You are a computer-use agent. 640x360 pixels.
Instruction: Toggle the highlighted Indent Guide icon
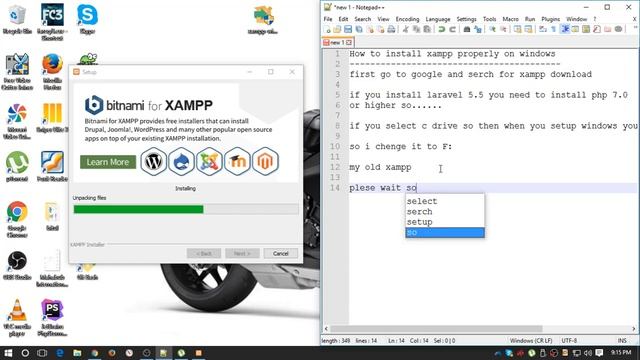click(x=564, y=29)
